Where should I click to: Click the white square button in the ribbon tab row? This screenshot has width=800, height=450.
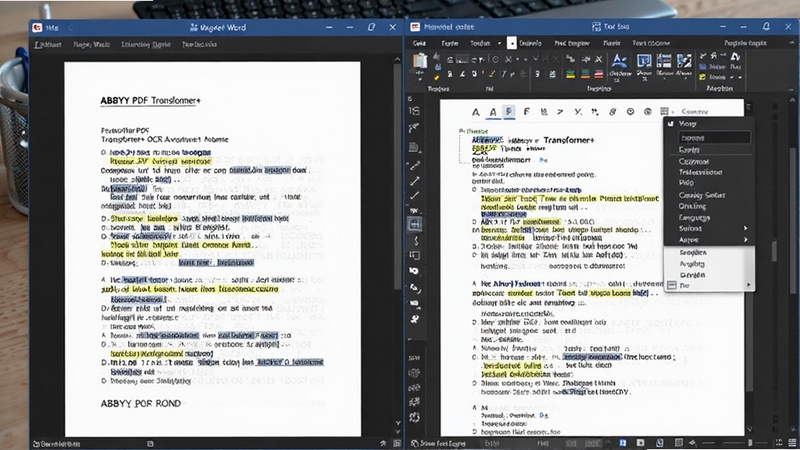[511, 43]
